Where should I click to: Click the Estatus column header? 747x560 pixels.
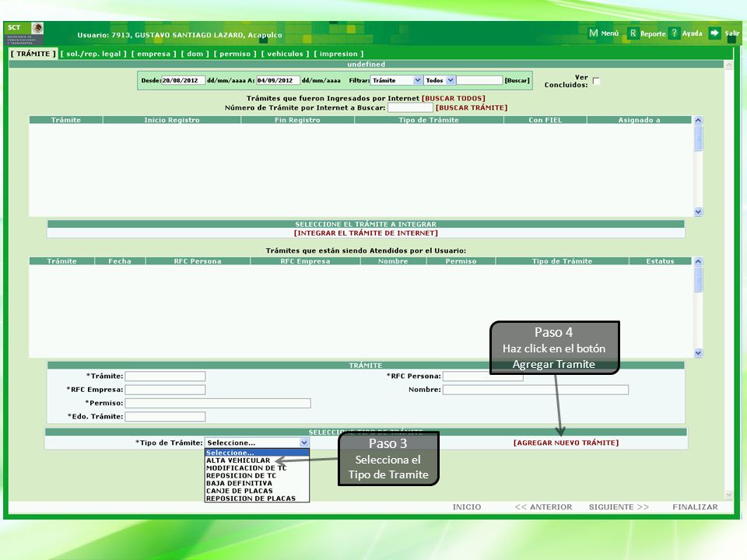tap(661, 261)
